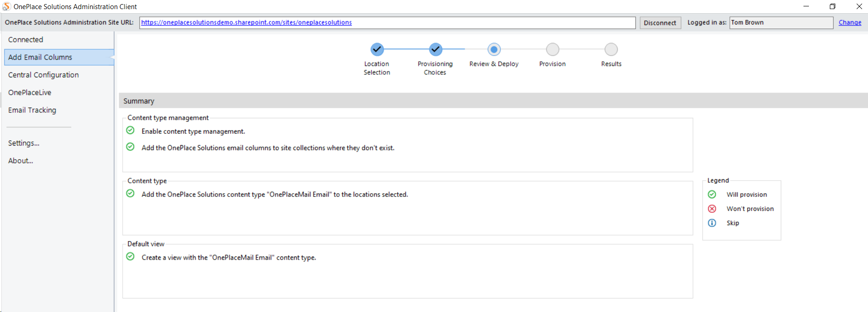Open Settings... from sidebar
The height and width of the screenshot is (312, 868).
coord(59,143)
